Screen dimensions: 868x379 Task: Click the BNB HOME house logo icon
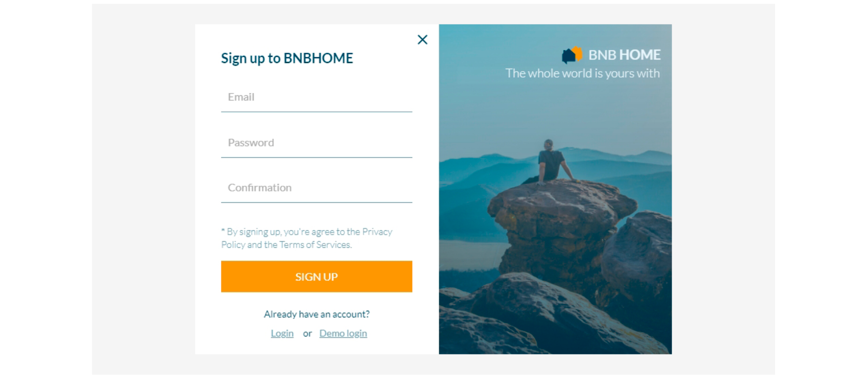pyautogui.click(x=572, y=55)
